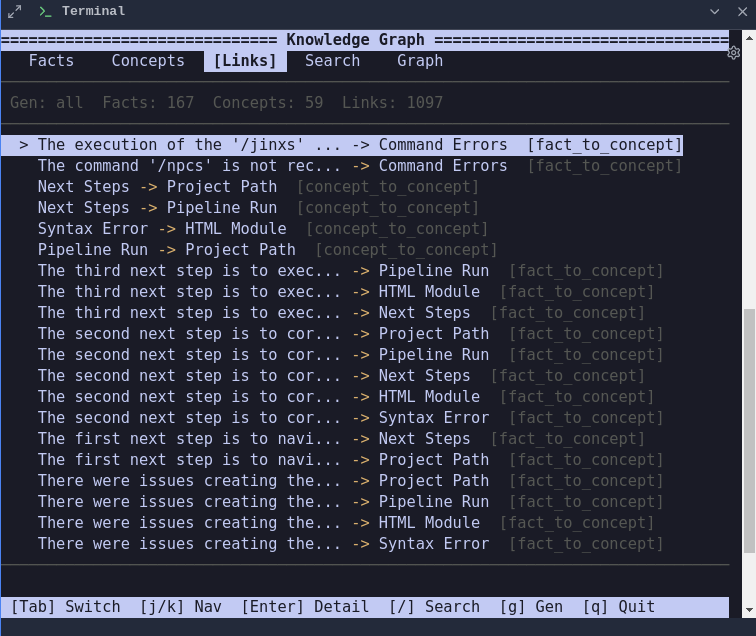The height and width of the screenshot is (636, 756).
Task: Click the Gen: all status text
Action: click(46, 103)
